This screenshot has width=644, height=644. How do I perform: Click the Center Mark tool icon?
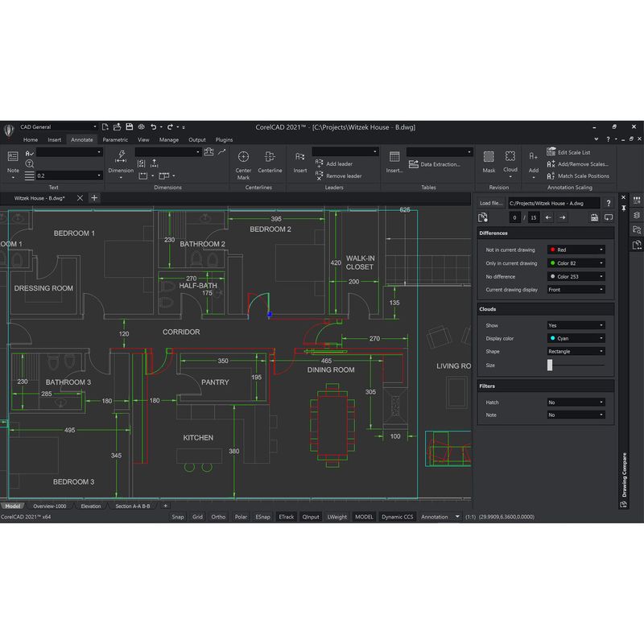(x=243, y=156)
